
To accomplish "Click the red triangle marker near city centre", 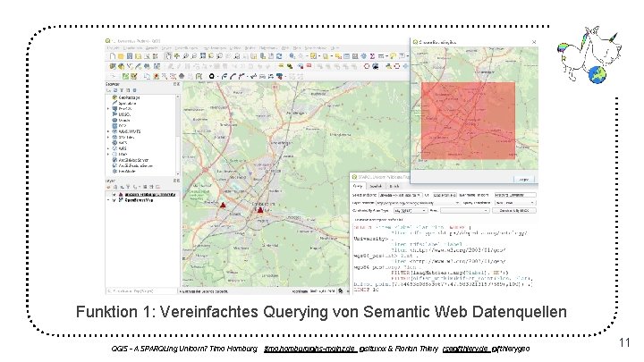I will [260, 210].
